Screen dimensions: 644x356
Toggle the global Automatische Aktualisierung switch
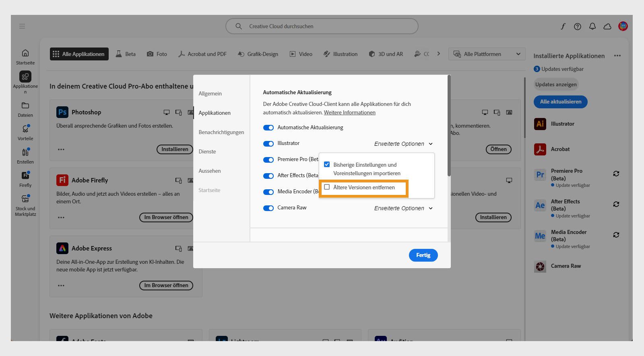pos(268,128)
